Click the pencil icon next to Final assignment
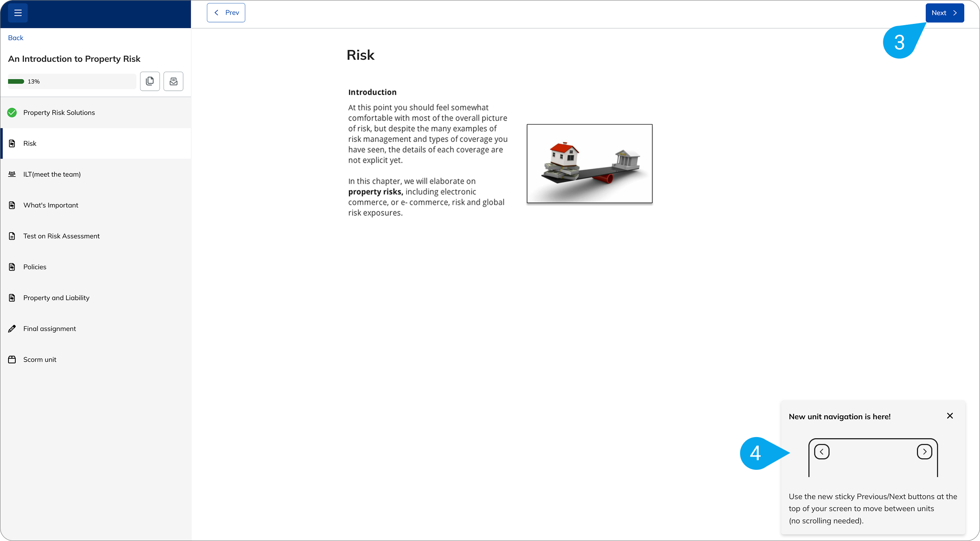The height and width of the screenshot is (541, 980). [x=12, y=328]
